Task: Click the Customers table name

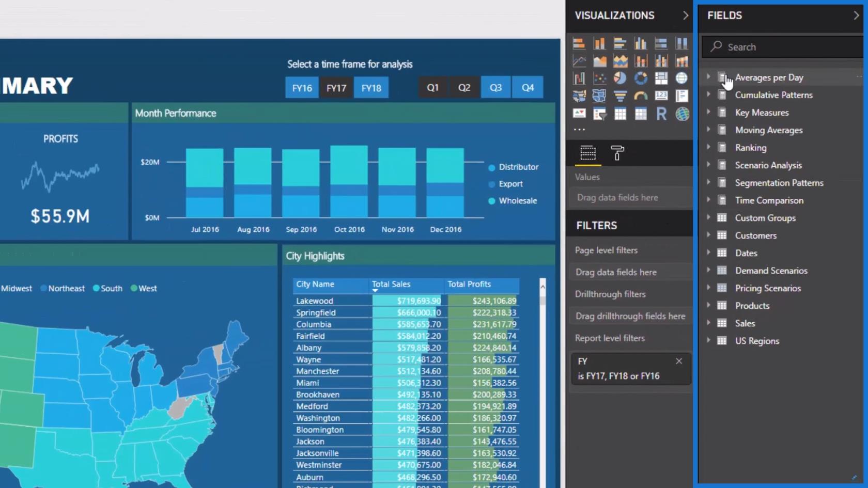Action: coord(756,235)
